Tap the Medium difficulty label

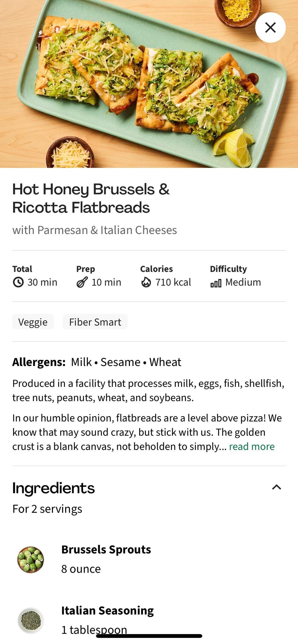(243, 282)
